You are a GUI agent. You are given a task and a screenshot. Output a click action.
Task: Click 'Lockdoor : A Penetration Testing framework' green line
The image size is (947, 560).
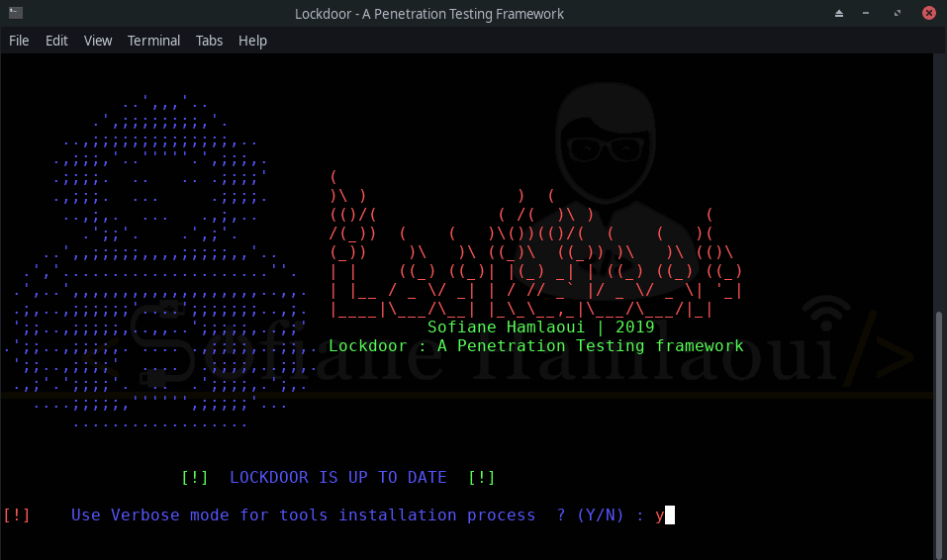click(535, 346)
